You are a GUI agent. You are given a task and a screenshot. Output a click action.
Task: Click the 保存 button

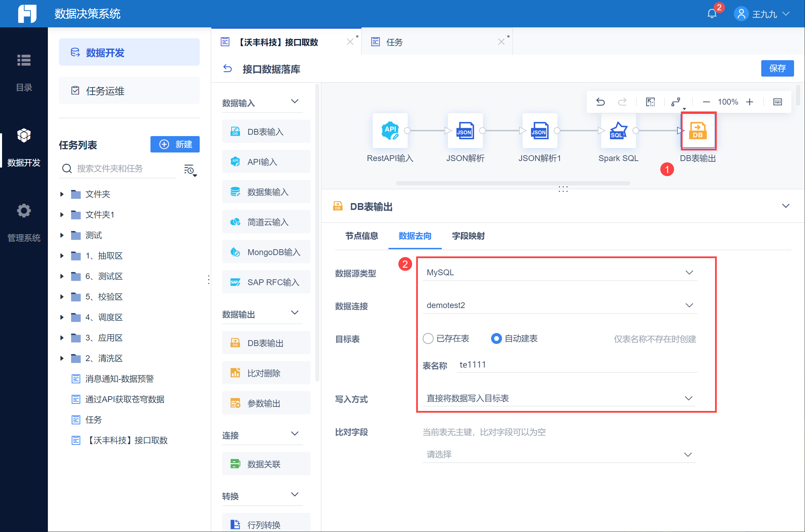coord(777,68)
